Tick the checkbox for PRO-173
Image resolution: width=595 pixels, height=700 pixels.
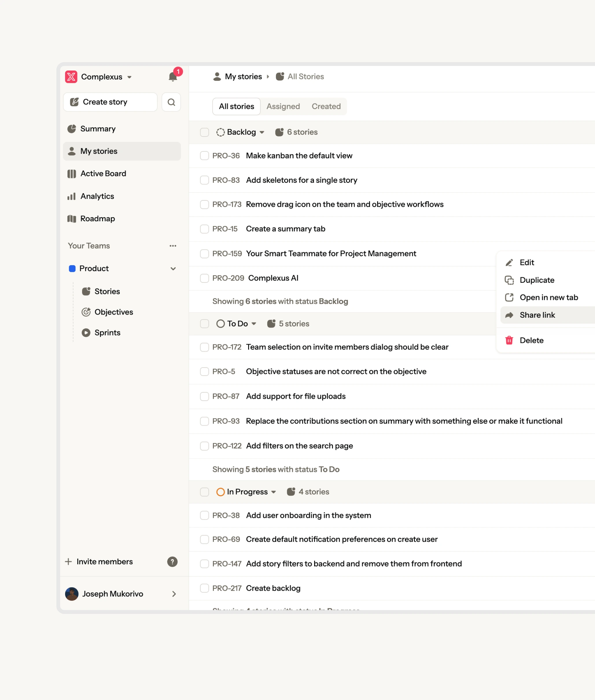[x=205, y=204]
